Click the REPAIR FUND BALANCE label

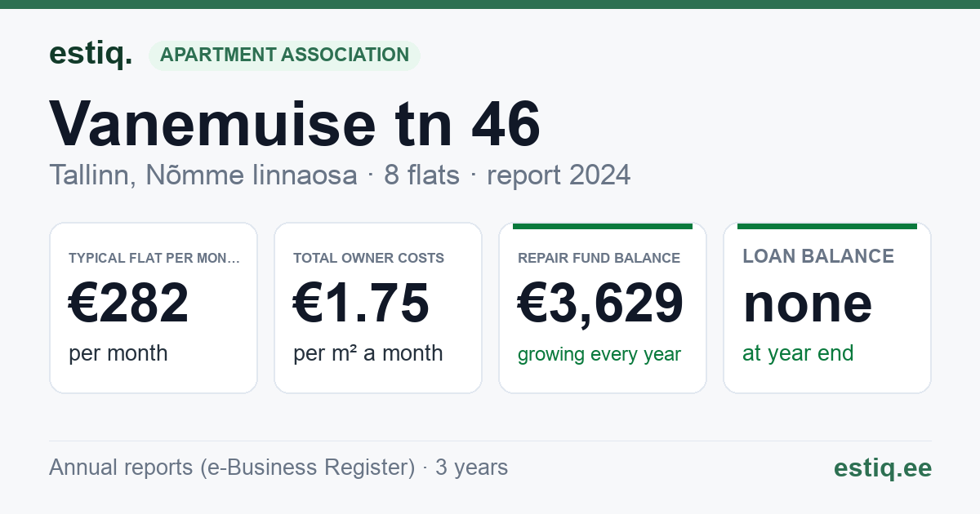pyautogui.click(x=599, y=258)
